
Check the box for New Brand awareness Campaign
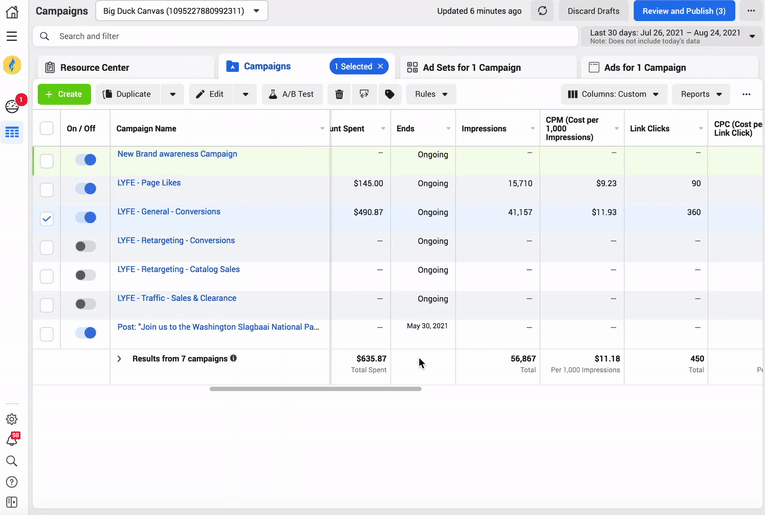pos(47,160)
